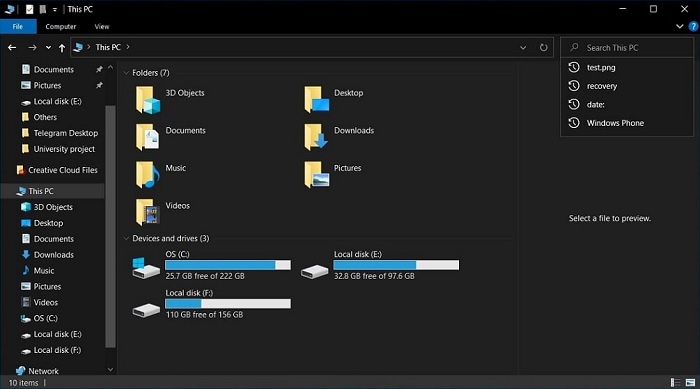Click Local disk (F:) storage usage bar

coord(228,304)
